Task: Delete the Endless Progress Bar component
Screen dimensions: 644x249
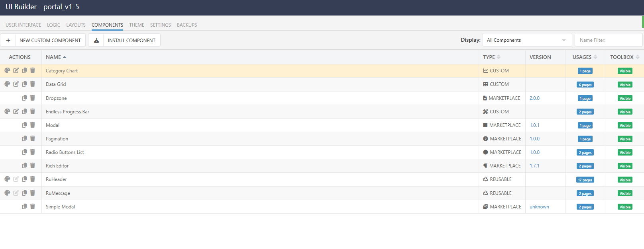Action: [33, 111]
